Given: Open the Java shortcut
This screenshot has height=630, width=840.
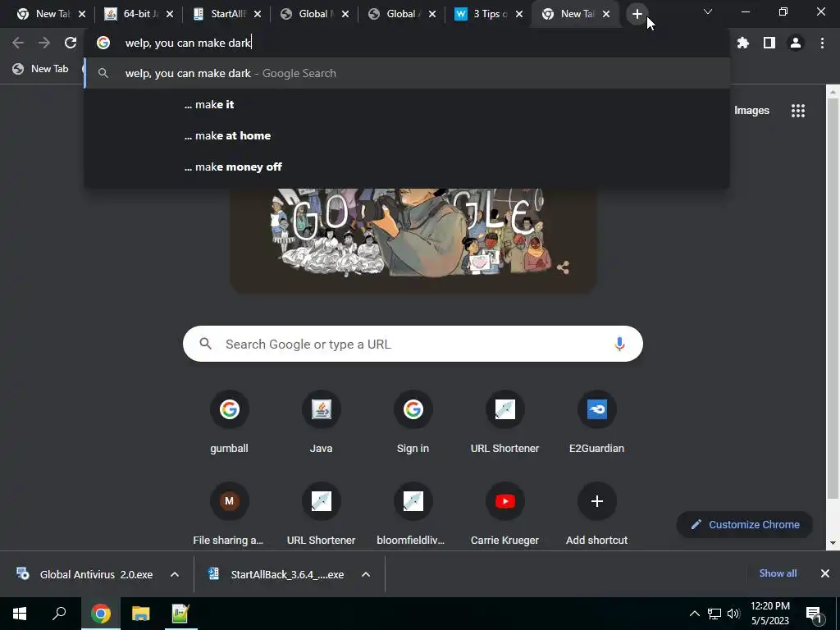Looking at the screenshot, I should [x=321, y=422].
